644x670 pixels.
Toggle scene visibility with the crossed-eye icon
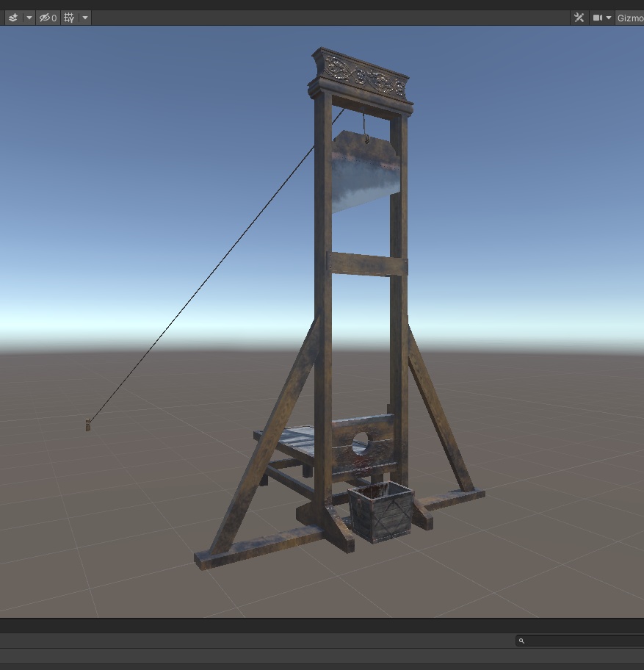[x=43, y=17]
